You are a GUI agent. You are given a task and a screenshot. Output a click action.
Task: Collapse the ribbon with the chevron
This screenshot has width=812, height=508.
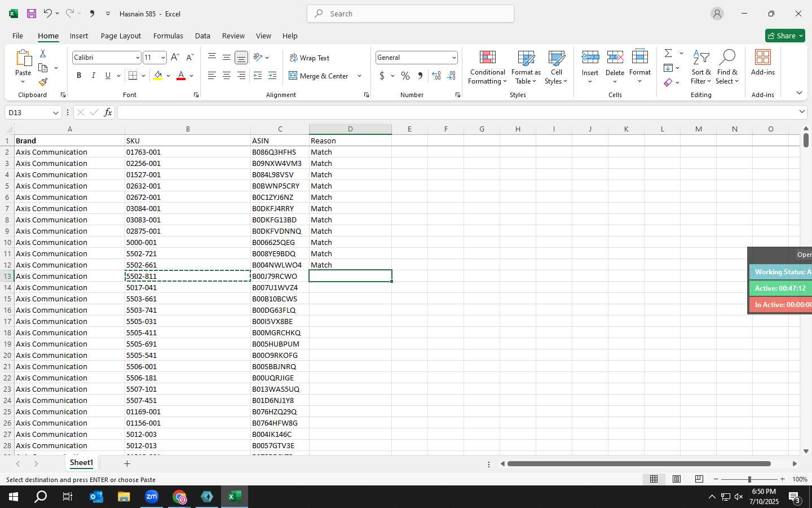tap(799, 93)
